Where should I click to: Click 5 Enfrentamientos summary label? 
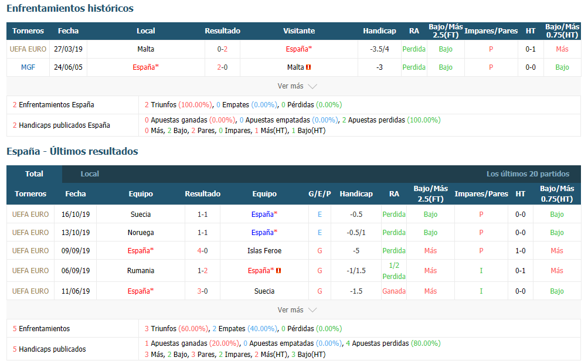click(41, 329)
